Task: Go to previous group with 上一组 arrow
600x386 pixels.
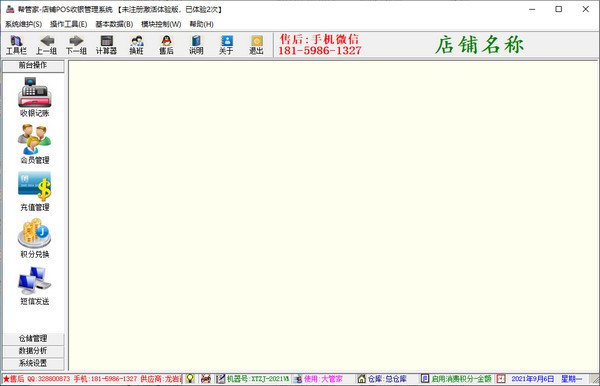Action: click(x=47, y=45)
